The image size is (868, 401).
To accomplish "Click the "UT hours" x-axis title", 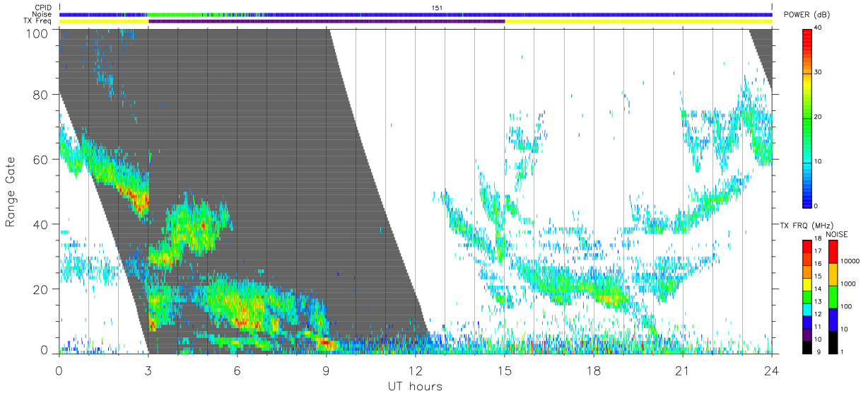I will (x=415, y=387).
